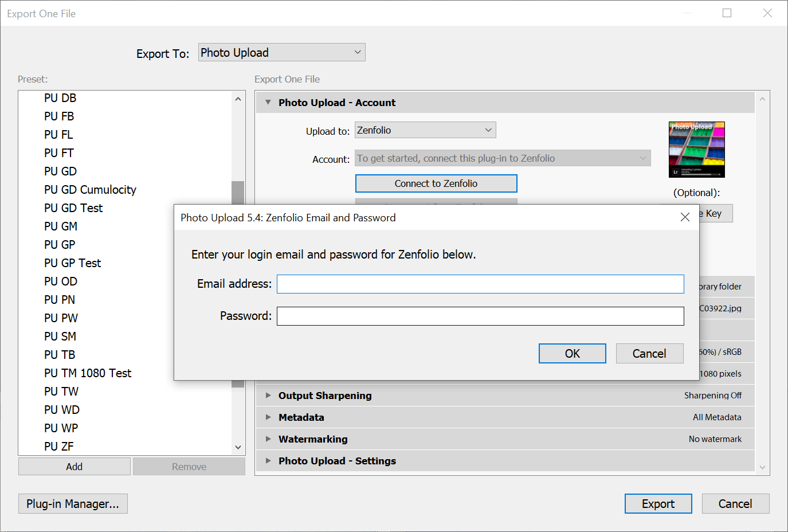788x532 pixels.
Task: Click the Connect to Zenfolio button
Action: (436, 183)
